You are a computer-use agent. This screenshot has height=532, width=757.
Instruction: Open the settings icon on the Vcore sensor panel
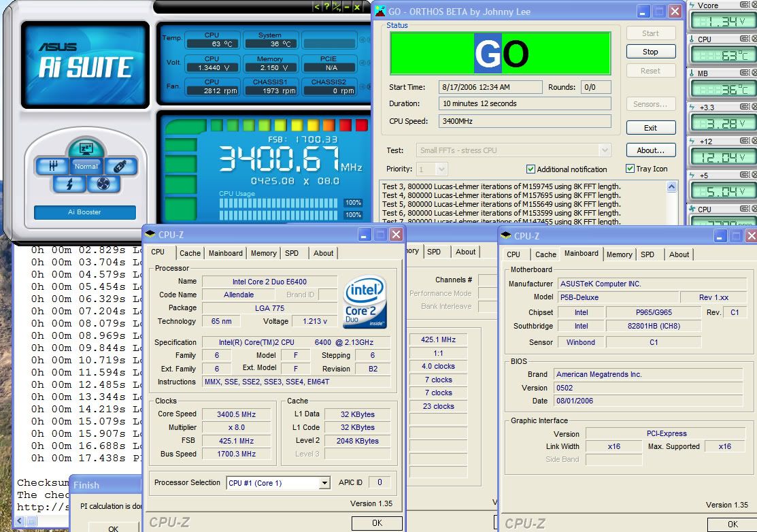(x=745, y=5)
